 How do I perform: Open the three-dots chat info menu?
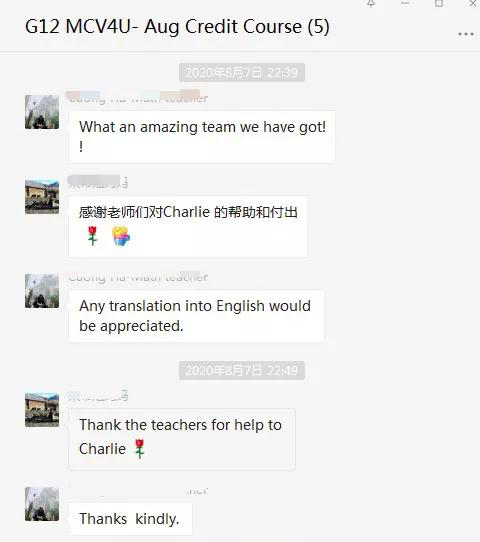point(465,34)
